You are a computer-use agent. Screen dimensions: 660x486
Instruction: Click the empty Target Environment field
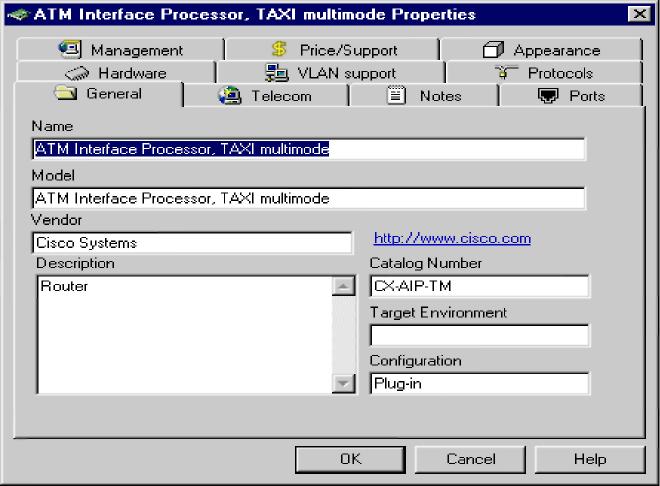pos(479,335)
